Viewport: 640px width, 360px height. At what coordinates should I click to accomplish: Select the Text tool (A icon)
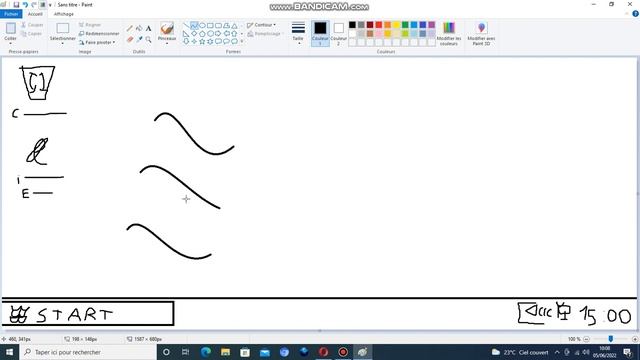point(148,29)
